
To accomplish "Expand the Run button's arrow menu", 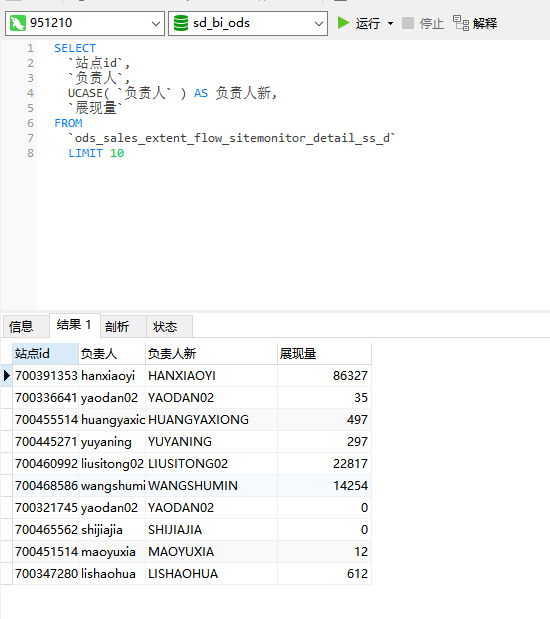I will point(390,23).
